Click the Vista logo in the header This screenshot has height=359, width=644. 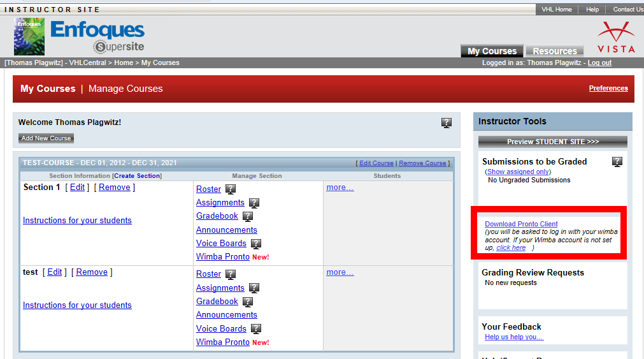[x=615, y=37]
